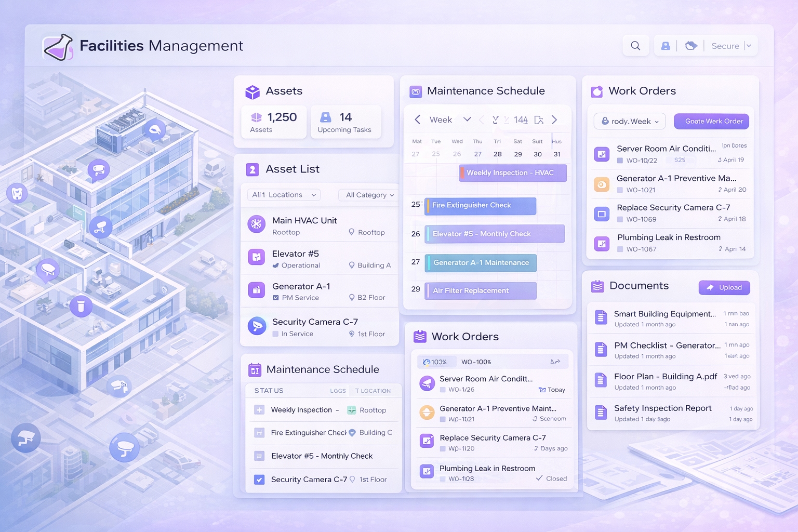The width and height of the screenshot is (798, 532).
Task: Open the user profile icon in header
Action: [665, 46]
